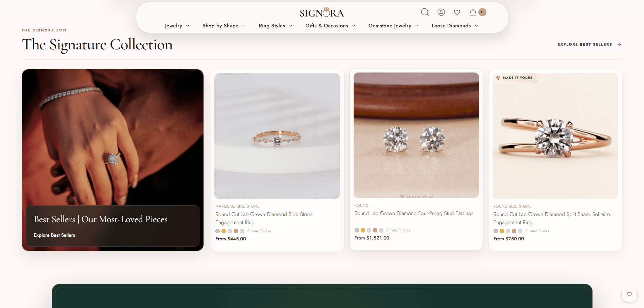Select yellow gold swatch on Side Stone ring

pos(223,231)
